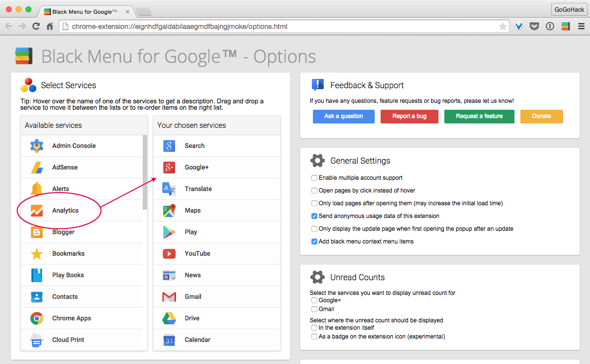Screen dimensions: 590x364
Task: Click the Drive triangle icon
Action: click(x=169, y=318)
